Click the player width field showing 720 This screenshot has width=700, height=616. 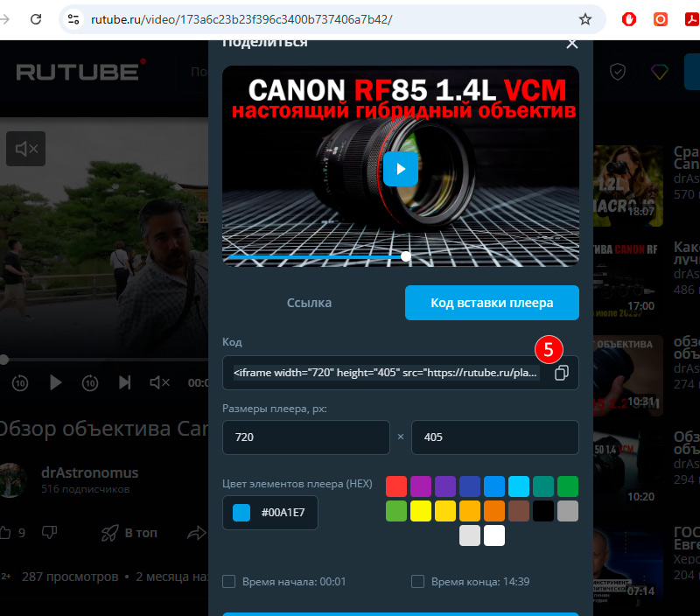tap(305, 437)
